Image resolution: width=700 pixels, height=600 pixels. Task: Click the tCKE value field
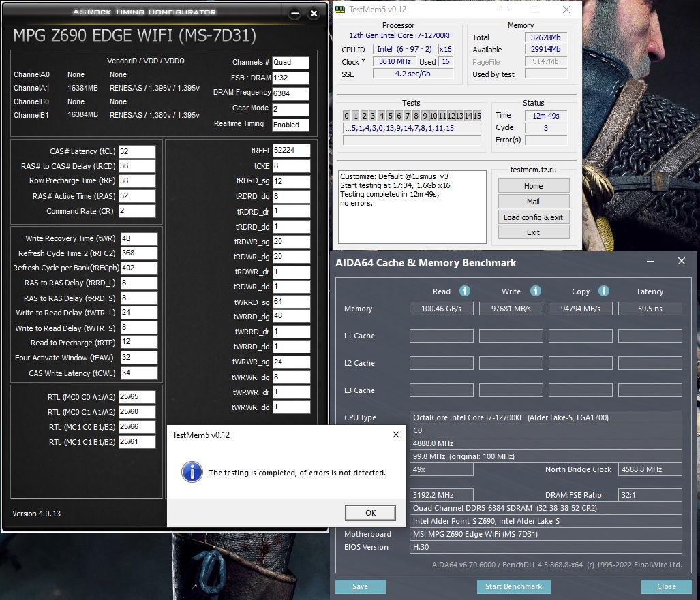[291, 166]
